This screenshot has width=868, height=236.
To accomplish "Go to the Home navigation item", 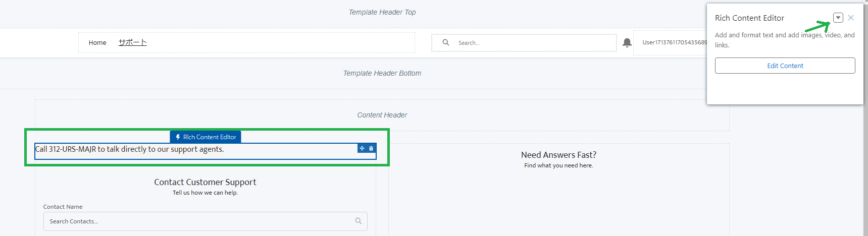I will point(97,43).
